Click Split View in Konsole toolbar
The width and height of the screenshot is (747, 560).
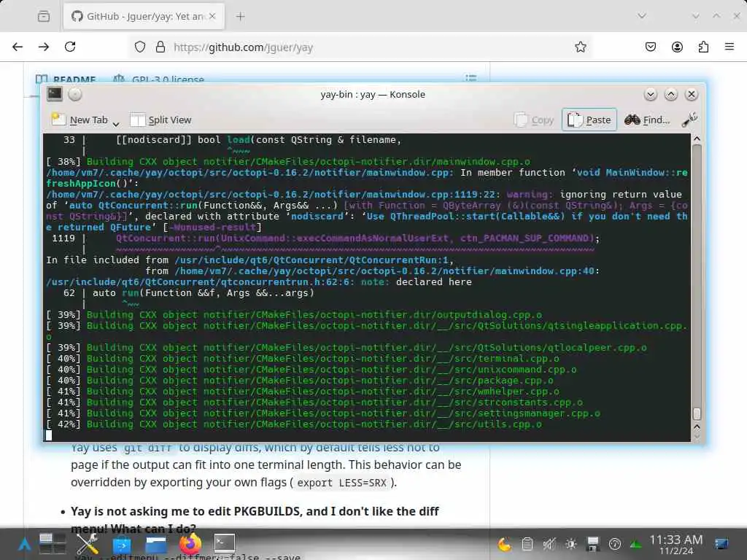coord(160,120)
